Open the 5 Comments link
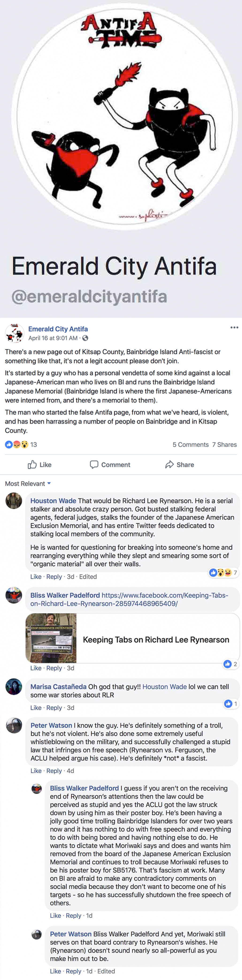 (191, 444)
